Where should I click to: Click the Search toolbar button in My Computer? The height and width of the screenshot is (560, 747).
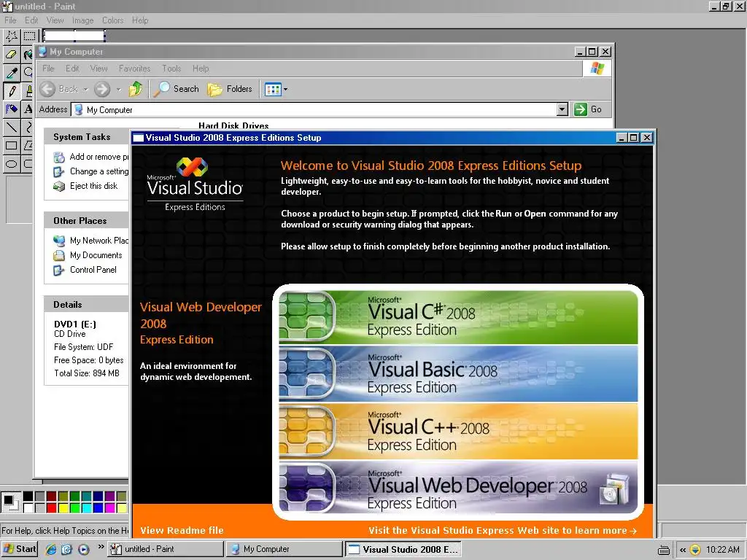(x=177, y=89)
